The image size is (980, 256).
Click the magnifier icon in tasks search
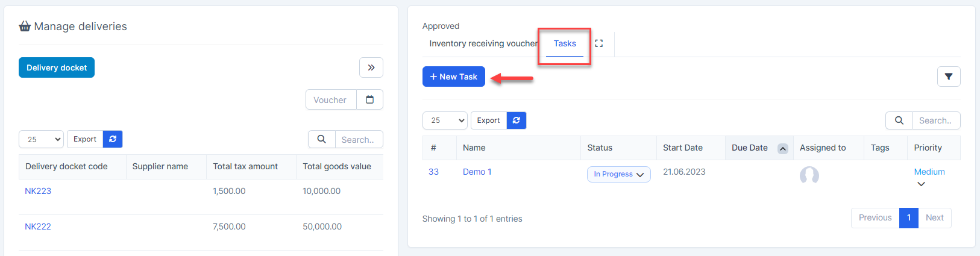point(899,120)
